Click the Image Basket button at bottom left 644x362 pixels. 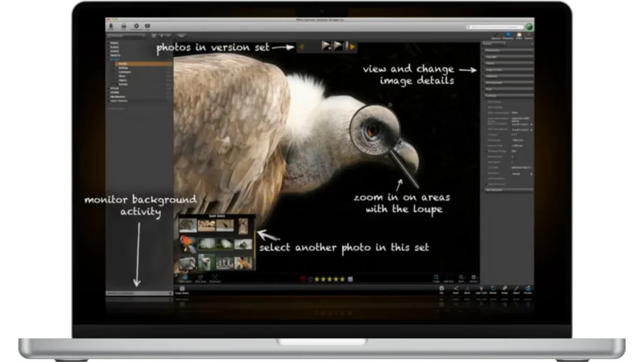coord(182,289)
